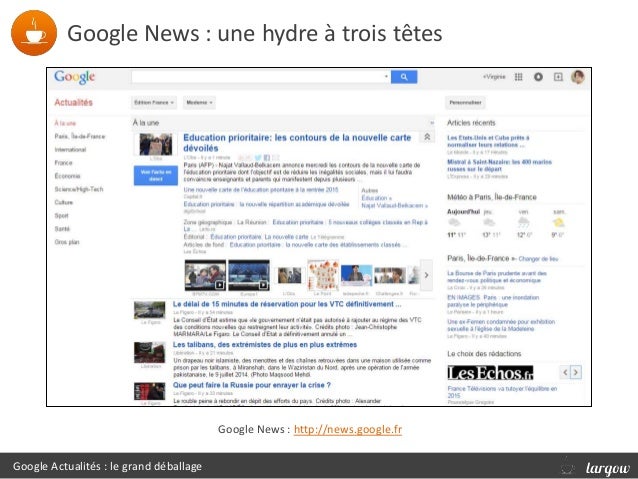Click the Les Echos.fr logo
The image size is (638, 479).
pyautogui.click(x=490, y=373)
